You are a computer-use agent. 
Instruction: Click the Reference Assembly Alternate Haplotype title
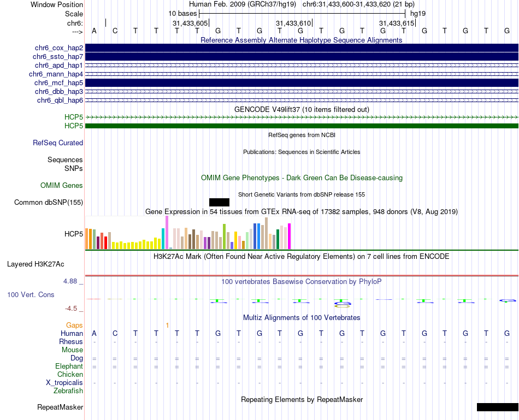click(302, 40)
